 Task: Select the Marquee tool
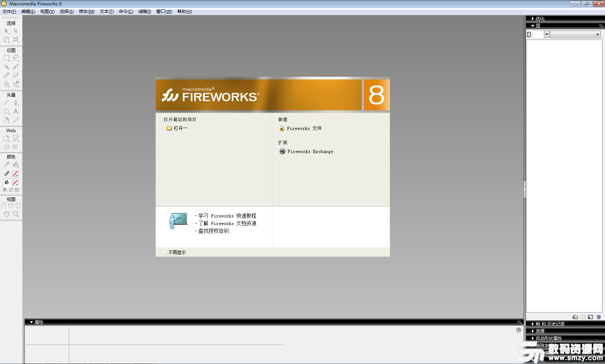6,58
